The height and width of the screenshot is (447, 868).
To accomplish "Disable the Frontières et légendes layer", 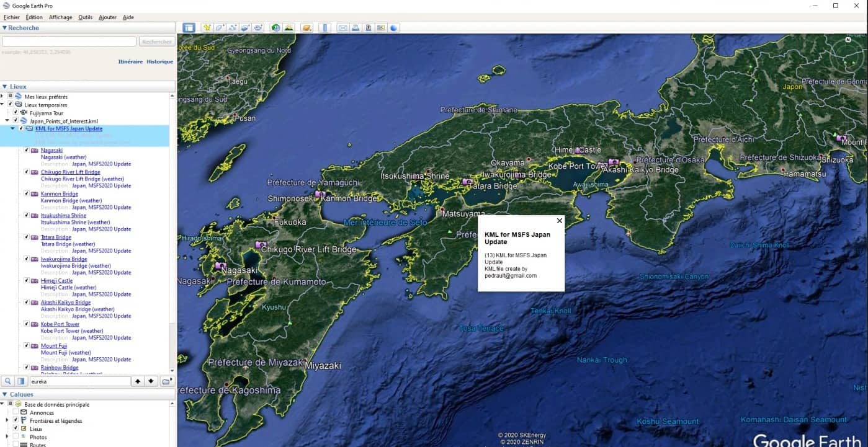I will [x=16, y=420].
